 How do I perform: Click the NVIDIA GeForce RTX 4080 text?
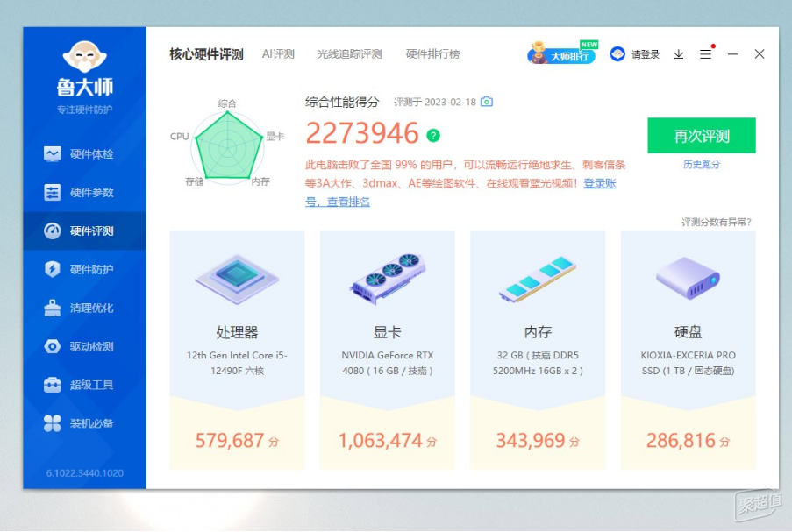point(388,363)
